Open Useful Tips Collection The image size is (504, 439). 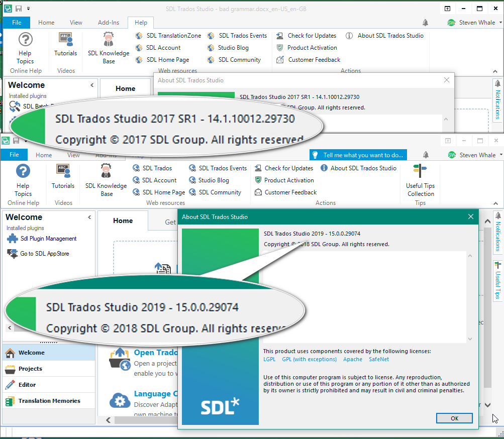tap(420, 180)
